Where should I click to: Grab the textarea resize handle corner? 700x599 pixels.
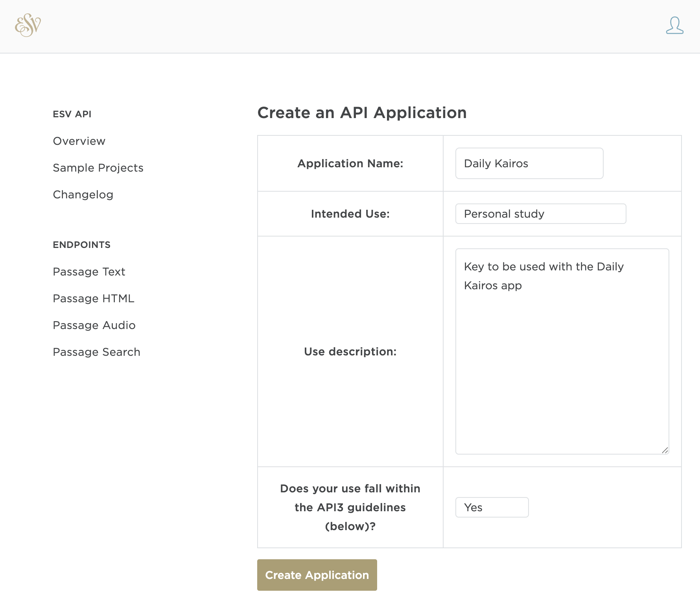point(665,450)
